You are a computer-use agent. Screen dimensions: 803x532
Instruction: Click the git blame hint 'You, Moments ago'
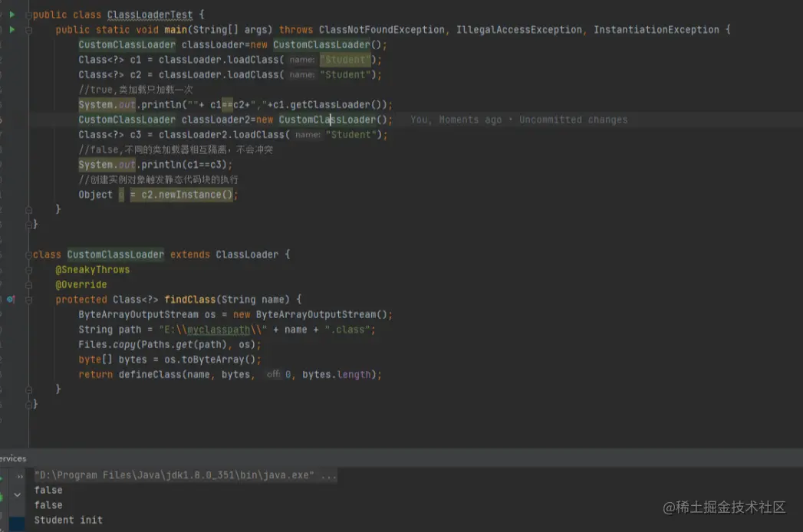click(456, 120)
